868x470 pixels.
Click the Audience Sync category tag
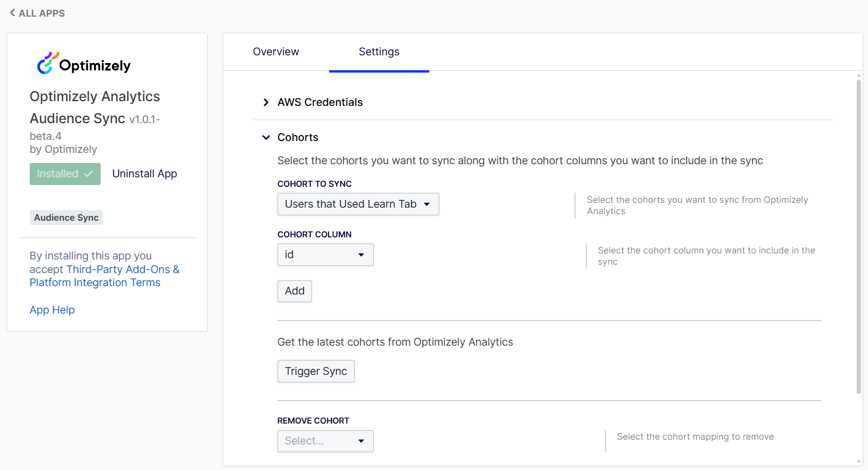tap(66, 218)
